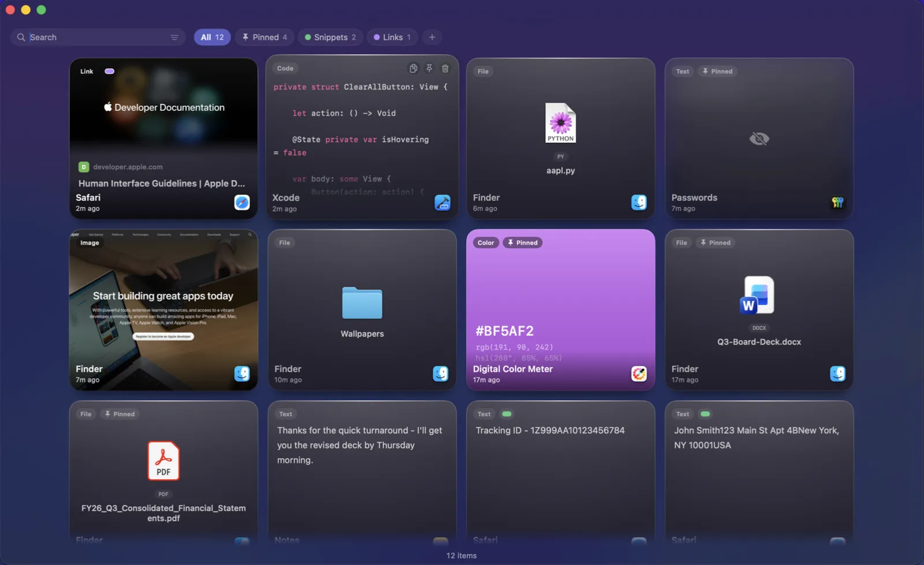
Task: Click the Finder icon on the image card
Action: click(x=242, y=374)
